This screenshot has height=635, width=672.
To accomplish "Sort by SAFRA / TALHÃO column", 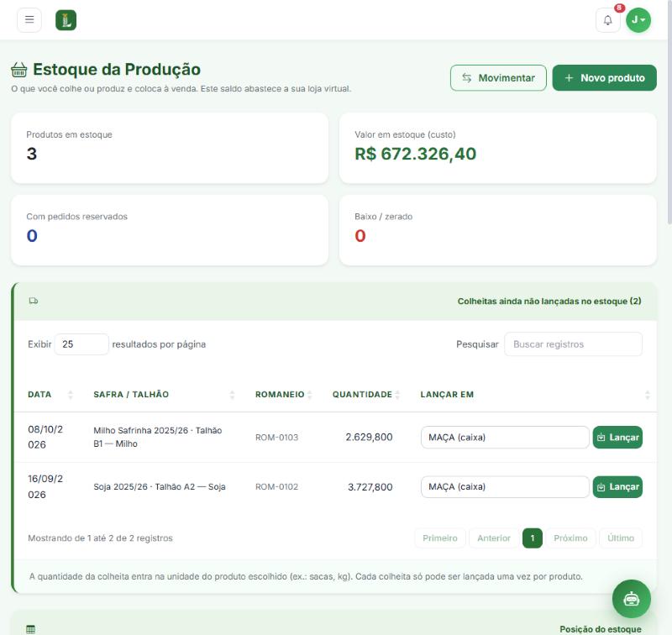I will point(164,395).
